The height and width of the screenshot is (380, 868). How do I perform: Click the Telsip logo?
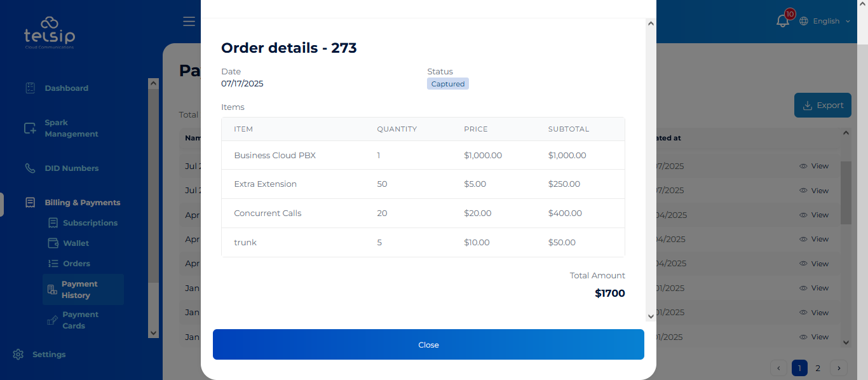tap(50, 33)
